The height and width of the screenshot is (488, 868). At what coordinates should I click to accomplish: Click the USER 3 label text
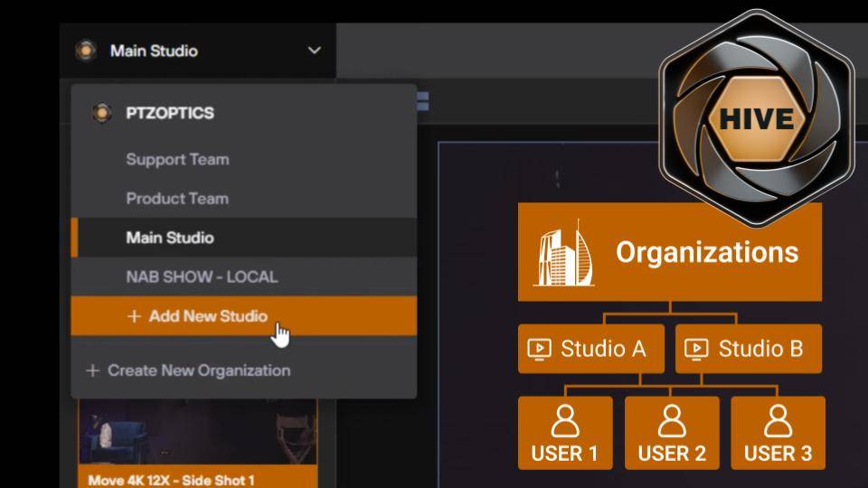pyautogui.click(x=778, y=454)
